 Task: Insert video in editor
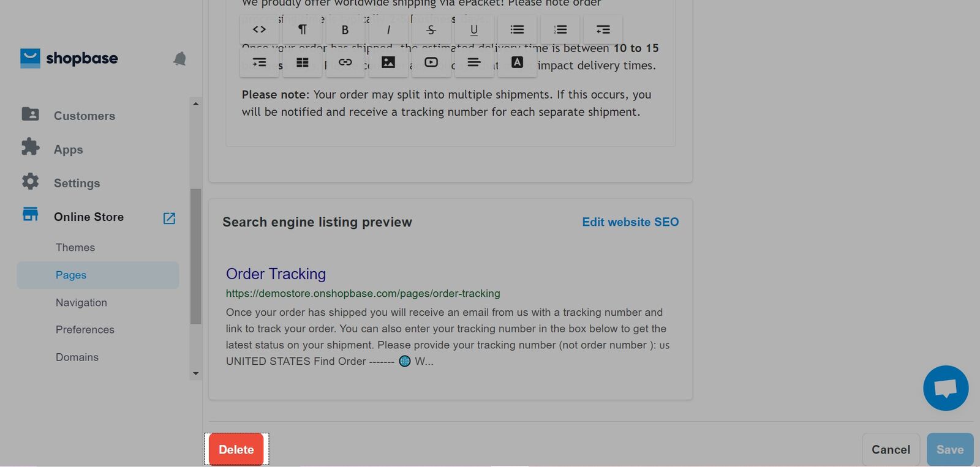click(x=431, y=62)
